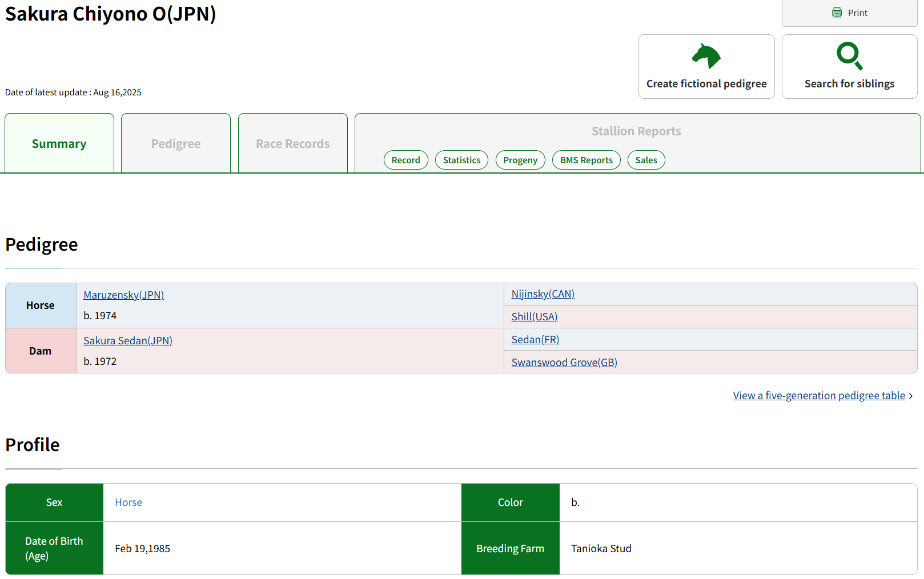Follow the Maruzensky(JPN) sire link
Viewport: 924px width, 579px height.
124,295
